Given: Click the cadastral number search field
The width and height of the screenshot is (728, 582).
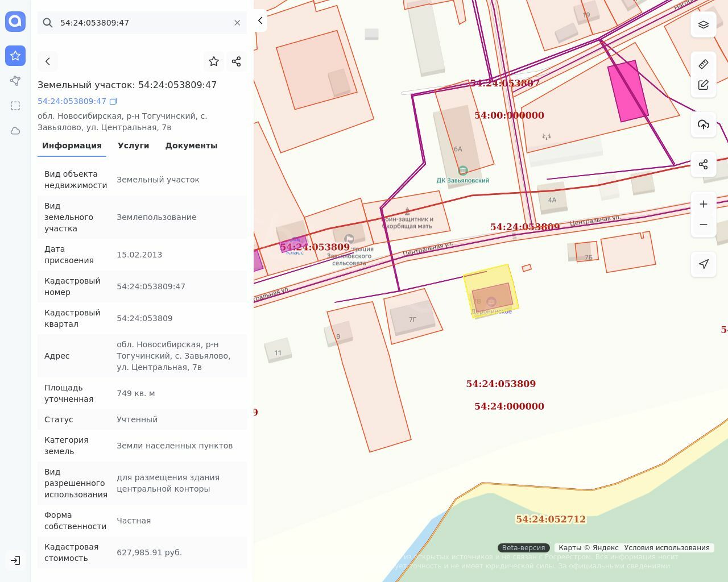Looking at the screenshot, I should tap(142, 23).
